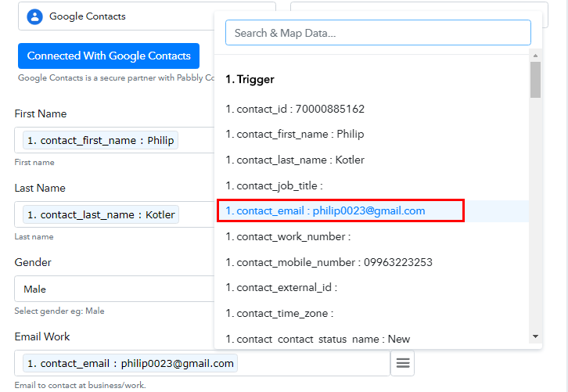Click 'Email to contact at business/work.' hint
Viewport: 568px width, 392px height.
pyautogui.click(x=80, y=385)
